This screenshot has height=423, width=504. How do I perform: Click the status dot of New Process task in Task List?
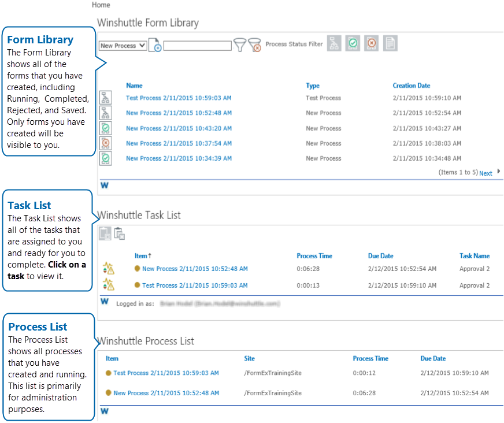(137, 268)
